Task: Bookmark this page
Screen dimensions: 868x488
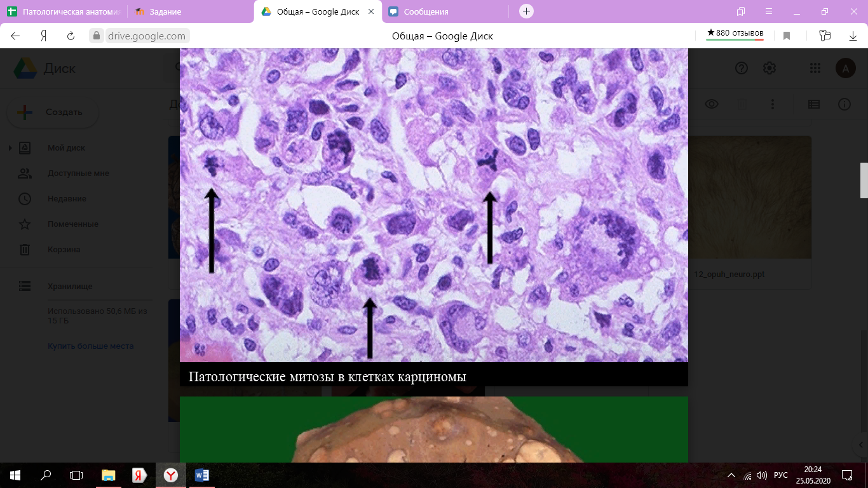Action: point(787,36)
